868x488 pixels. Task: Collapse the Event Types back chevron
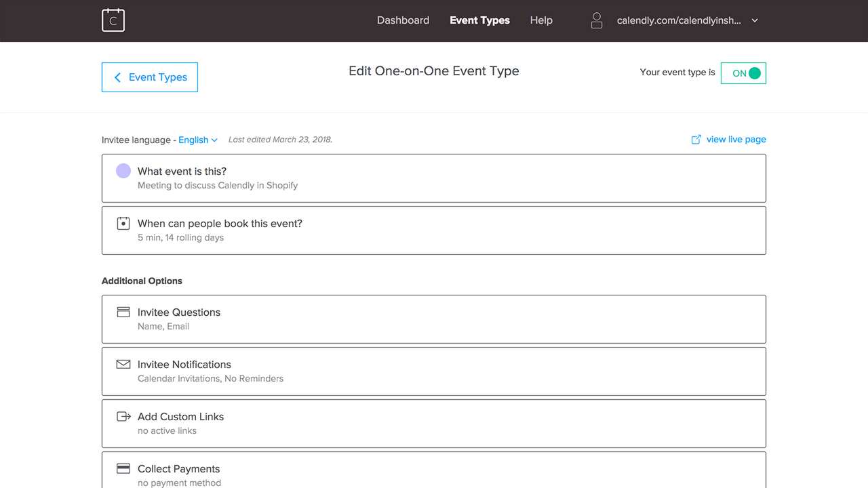pyautogui.click(x=117, y=77)
